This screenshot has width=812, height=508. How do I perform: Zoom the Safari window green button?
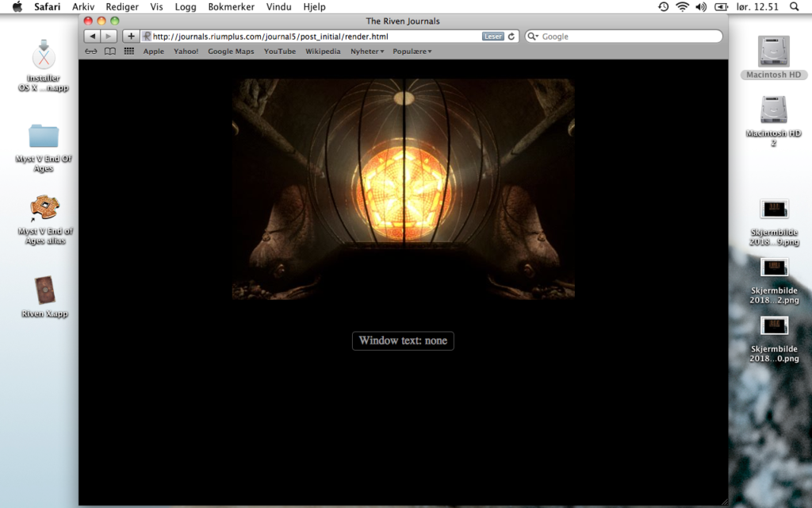pyautogui.click(x=115, y=21)
